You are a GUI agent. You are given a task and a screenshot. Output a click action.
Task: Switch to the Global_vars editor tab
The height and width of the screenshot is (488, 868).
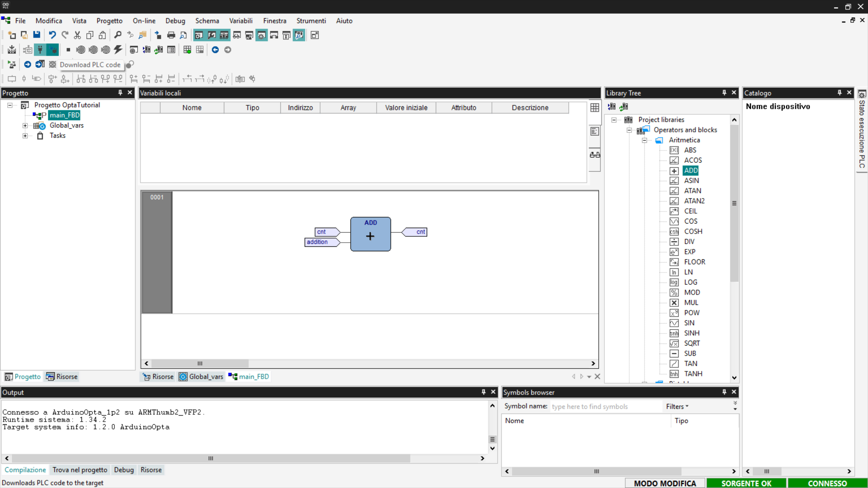click(x=201, y=376)
